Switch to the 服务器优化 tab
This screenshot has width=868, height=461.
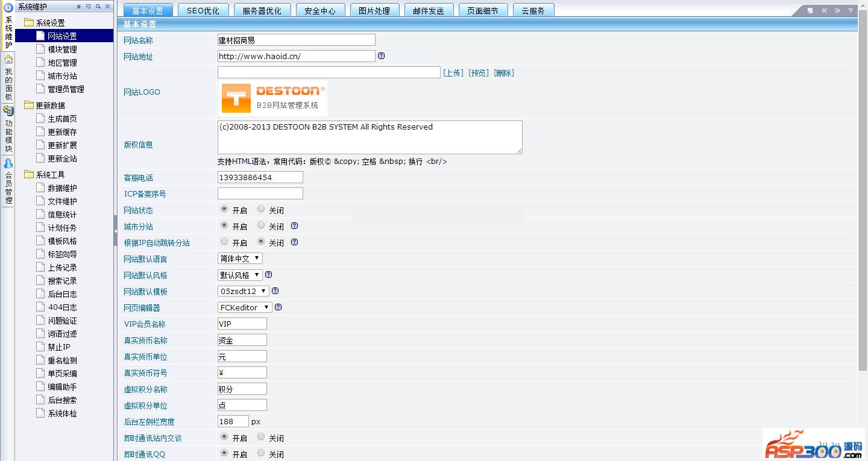tap(262, 10)
